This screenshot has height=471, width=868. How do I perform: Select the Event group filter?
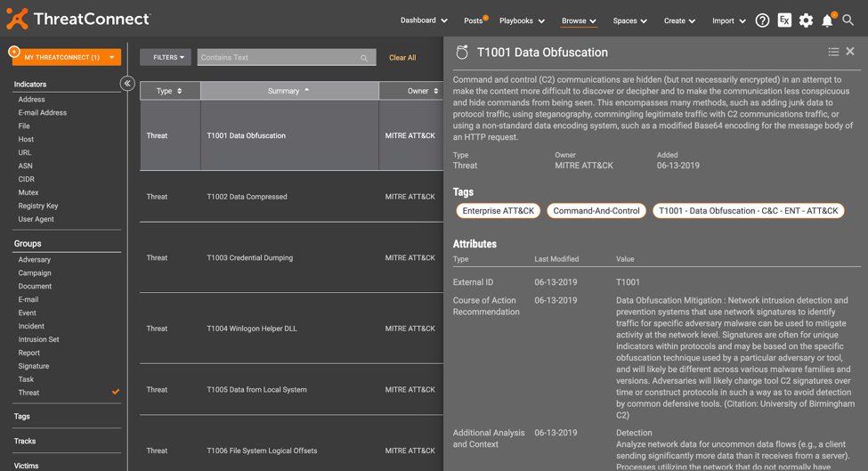pyautogui.click(x=27, y=313)
